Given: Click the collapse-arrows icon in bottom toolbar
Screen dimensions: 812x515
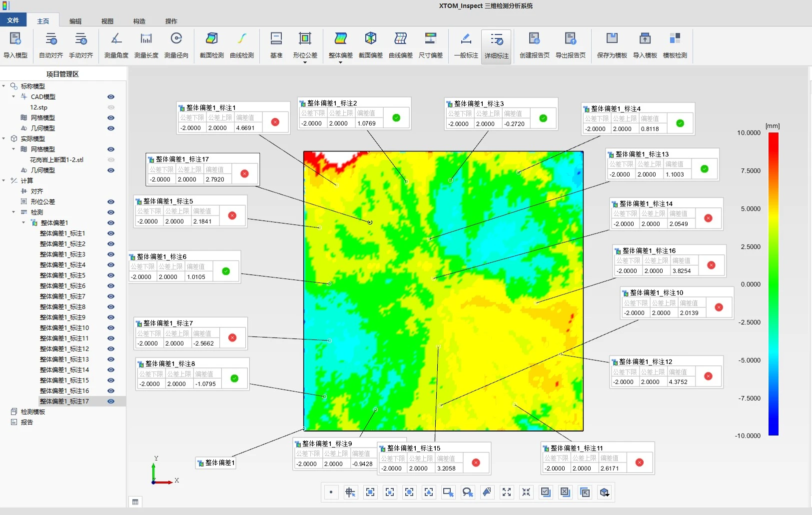Looking at the screenshot, I should (x=526, y=492).
